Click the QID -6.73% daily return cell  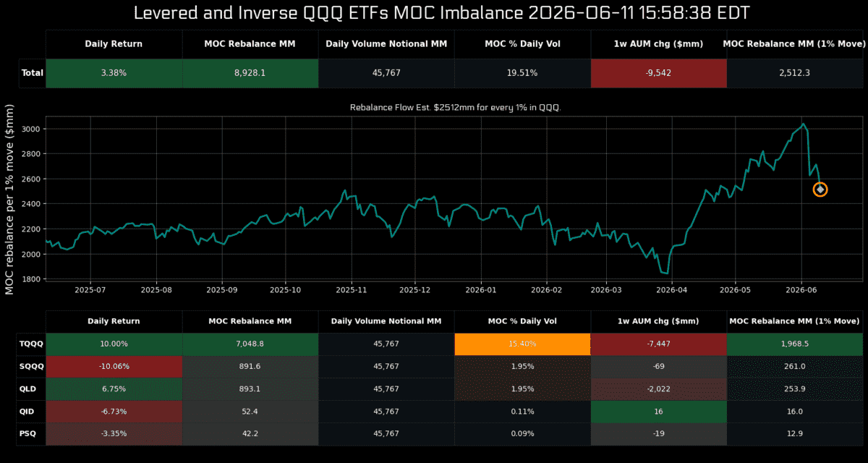114,411
